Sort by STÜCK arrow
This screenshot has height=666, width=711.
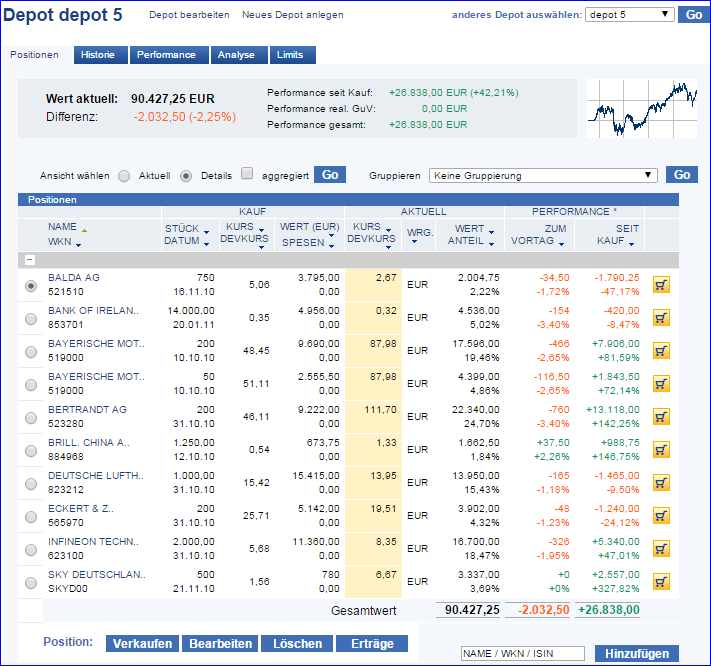(206, 232)
